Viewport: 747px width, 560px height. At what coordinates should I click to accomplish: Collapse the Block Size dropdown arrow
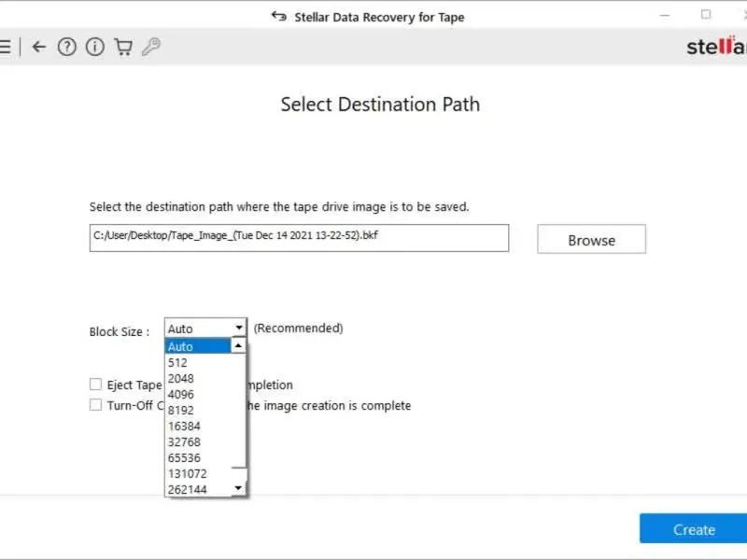239,329
